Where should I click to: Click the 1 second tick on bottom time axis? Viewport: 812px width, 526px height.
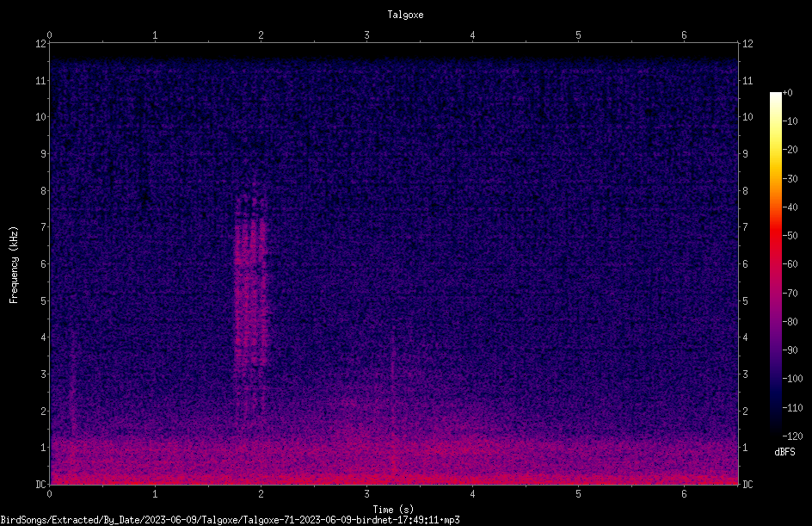click(x=155, y=494)
